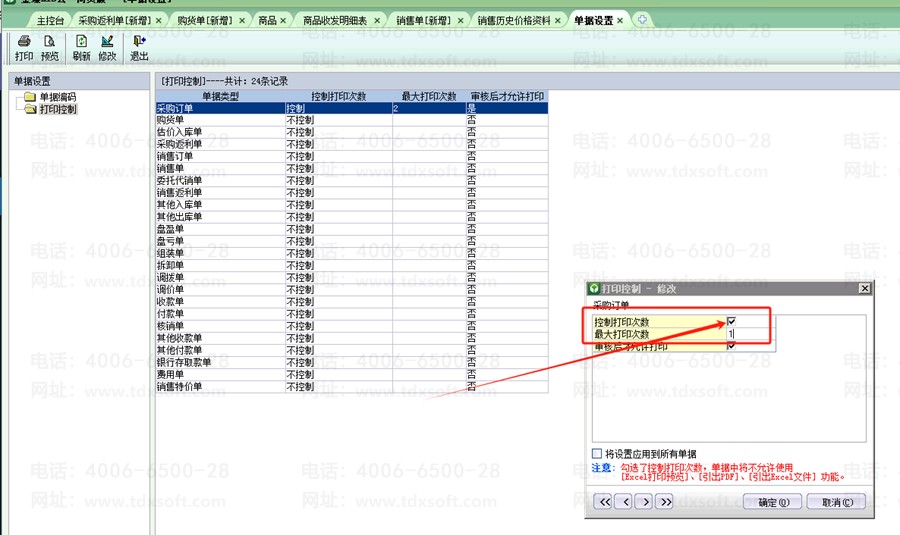900x535 pixels.
Task: Click the 刷新 (Refresh) toolbar icon
Action: 81,47
